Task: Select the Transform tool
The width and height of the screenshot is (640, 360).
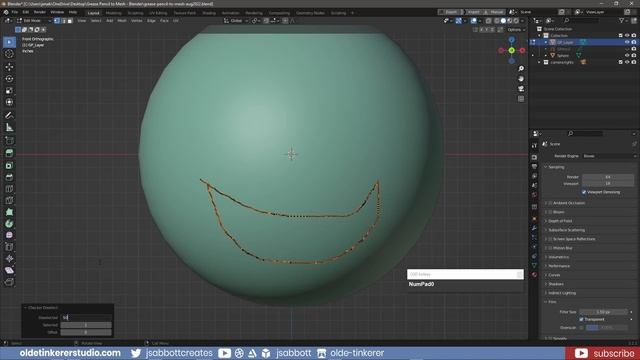Action: (9, 102)
